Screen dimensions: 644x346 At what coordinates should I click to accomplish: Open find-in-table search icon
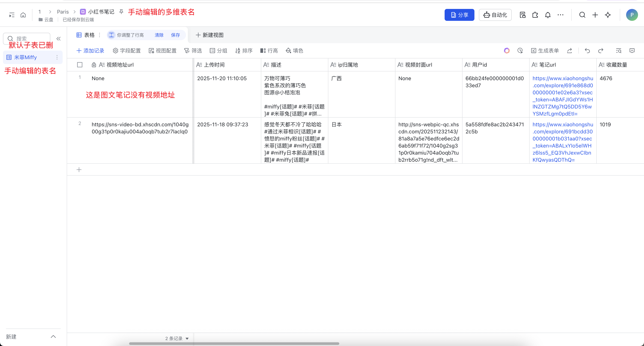pyautogui.click(x=618, y=51)
